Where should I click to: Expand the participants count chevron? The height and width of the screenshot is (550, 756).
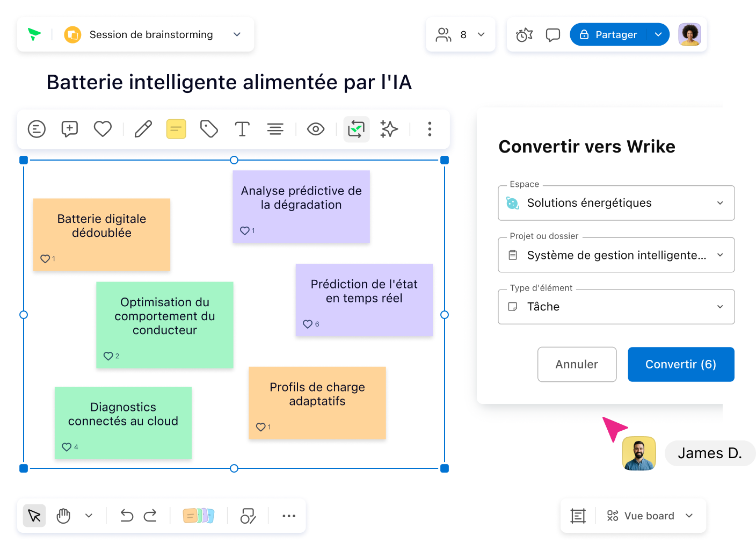click(x=481, y=34)
